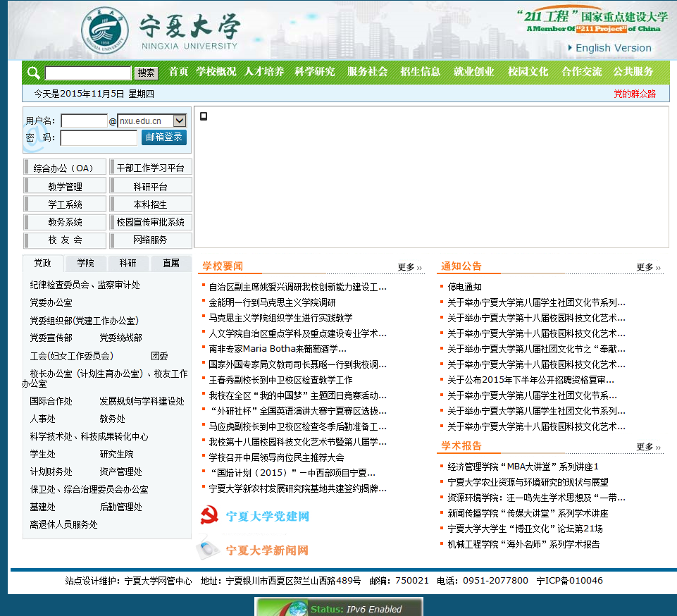The height and width of the screenshot is (616, 677).
Task: Open the 学校概况 menu item
Action: click(216, 71)
